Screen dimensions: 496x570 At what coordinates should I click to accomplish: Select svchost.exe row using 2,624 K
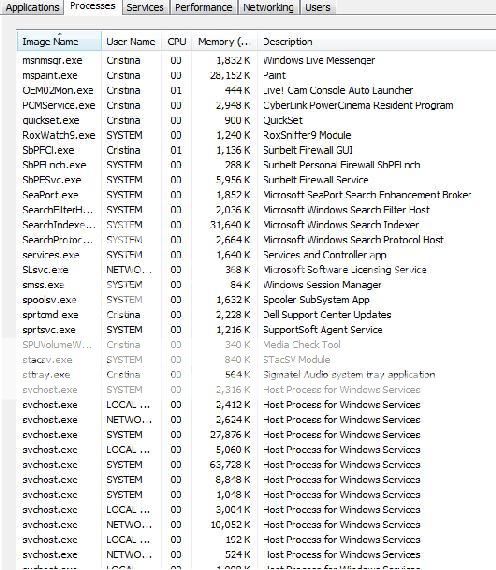coord(256,420)
